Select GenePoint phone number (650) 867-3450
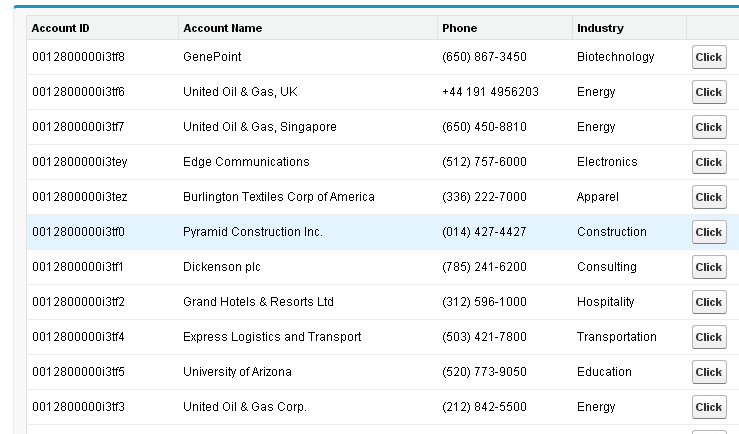The image size is (739, 434). (483, 57)
